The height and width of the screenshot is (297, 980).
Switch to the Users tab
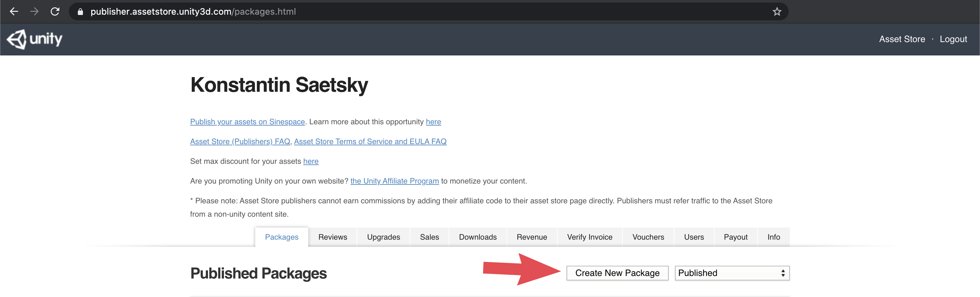(694, 237)
